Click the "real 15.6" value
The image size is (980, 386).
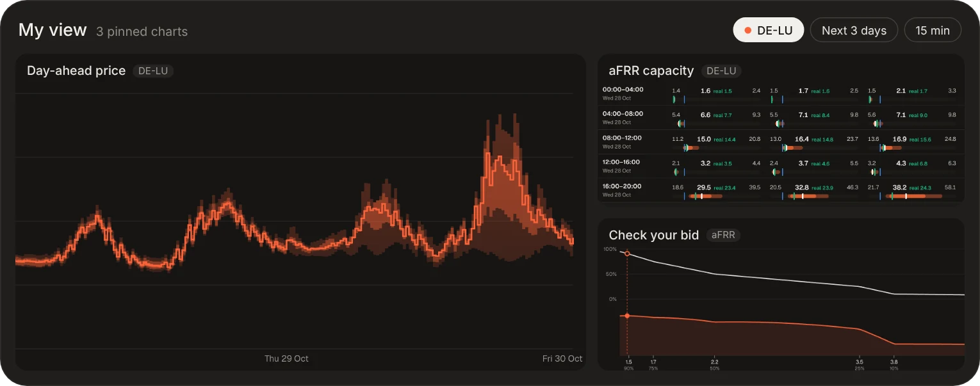(920, 140)
